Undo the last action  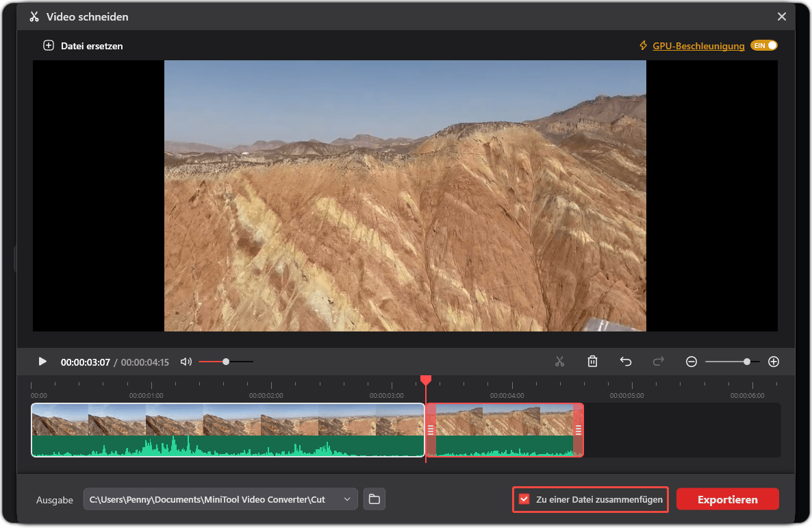[x=626, y=361]
